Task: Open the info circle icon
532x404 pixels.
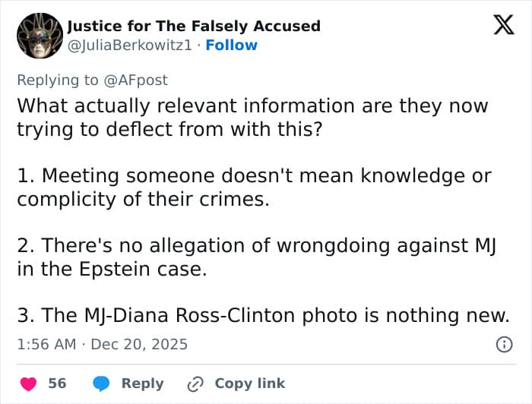Action: pos(503,344)
